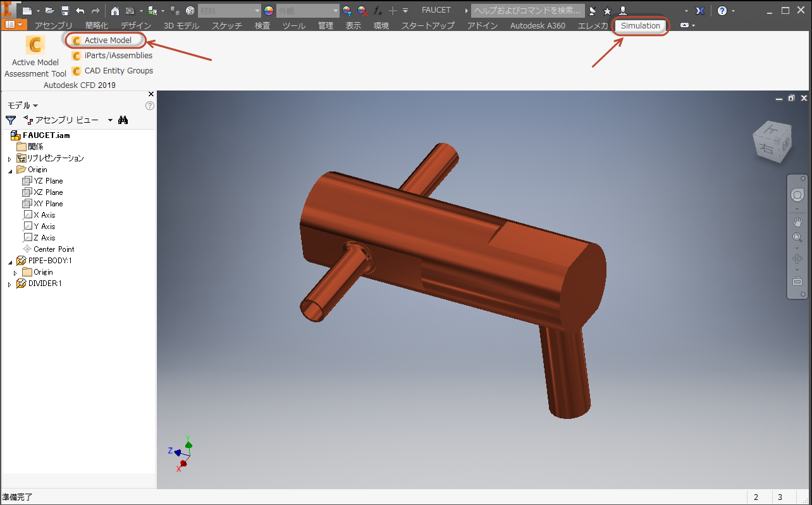The height and width of the screenshot is (505, 812).
Task: Open the アドイン tab
Action: coord(483,26)
